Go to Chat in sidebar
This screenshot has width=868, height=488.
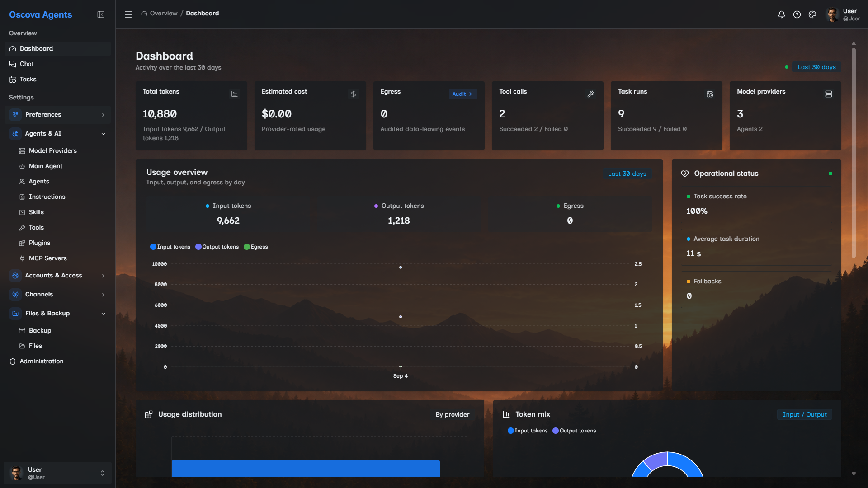tap(57, 64)
